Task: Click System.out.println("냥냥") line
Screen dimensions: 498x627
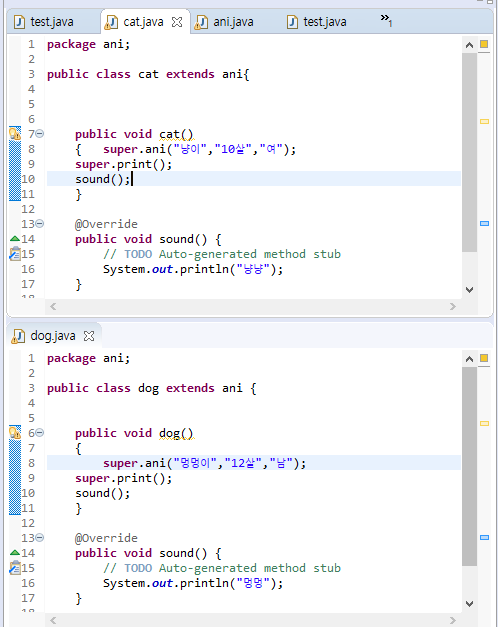Action: click(193, 269)
